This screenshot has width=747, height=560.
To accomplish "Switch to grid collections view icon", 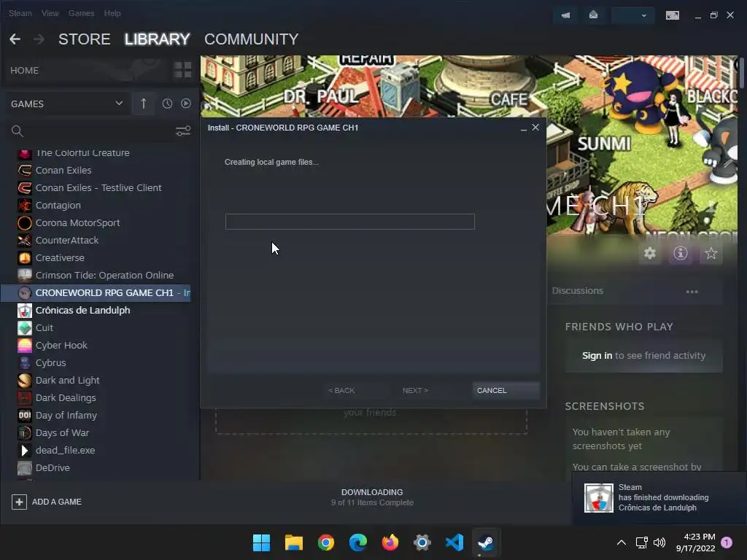I will (x=182, y=70).
